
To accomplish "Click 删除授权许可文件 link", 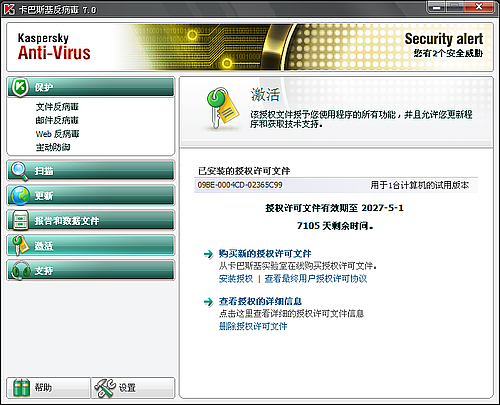I will 253,326.
